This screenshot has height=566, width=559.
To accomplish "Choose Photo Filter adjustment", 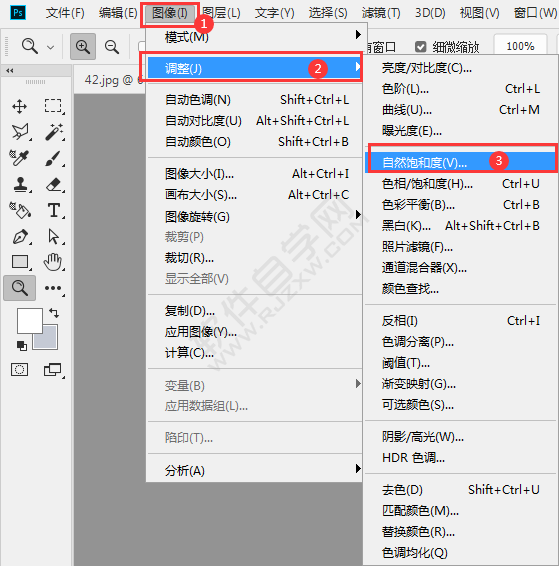I will [x=460, y=247].
